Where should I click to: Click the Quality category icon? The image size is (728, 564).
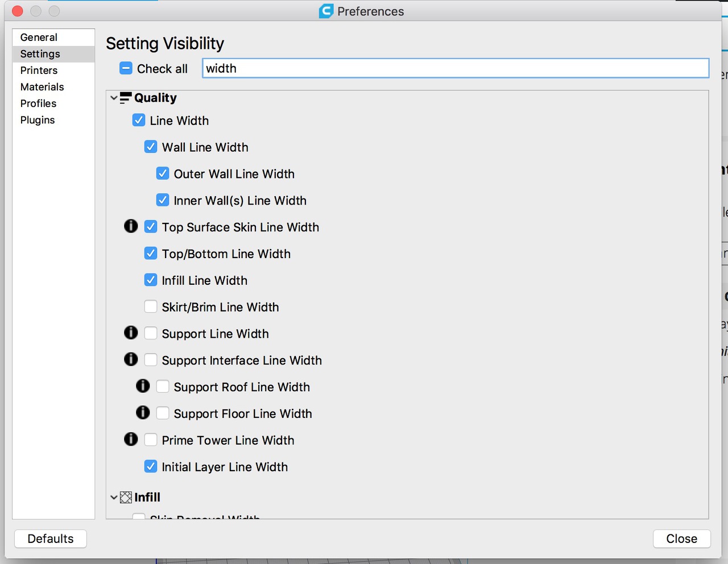click(126, 98)
